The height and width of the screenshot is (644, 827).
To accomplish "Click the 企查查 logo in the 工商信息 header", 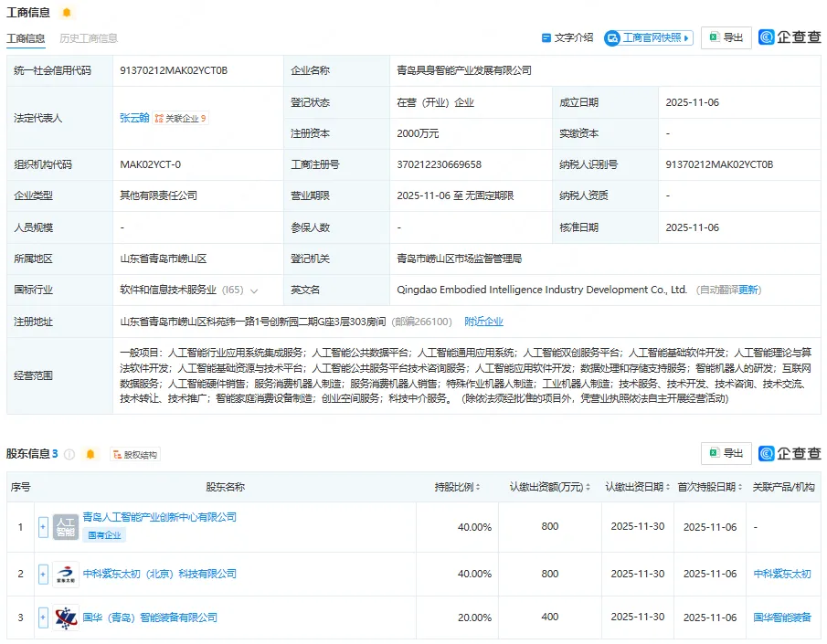I will click(x=790, y=37).
